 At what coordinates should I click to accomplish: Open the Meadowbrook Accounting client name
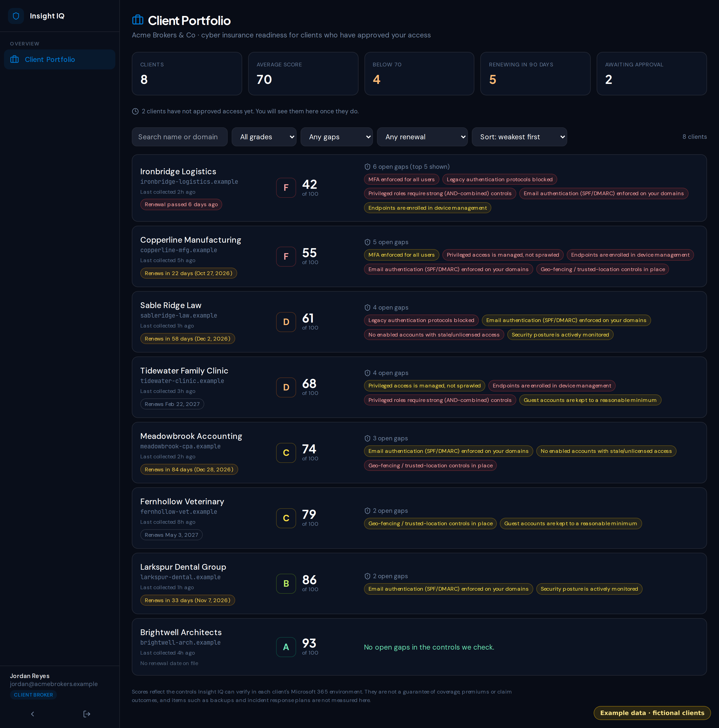pyautogui.click(x=191, y=436)
